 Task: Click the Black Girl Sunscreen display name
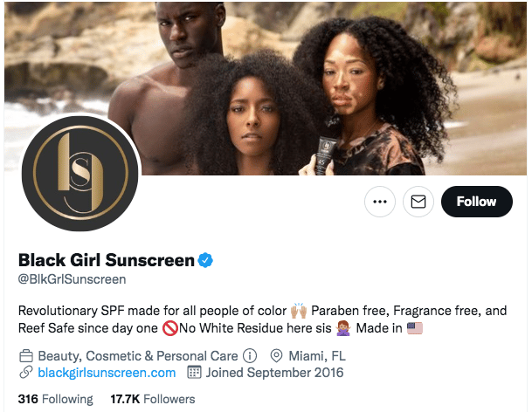coord(107,260)
